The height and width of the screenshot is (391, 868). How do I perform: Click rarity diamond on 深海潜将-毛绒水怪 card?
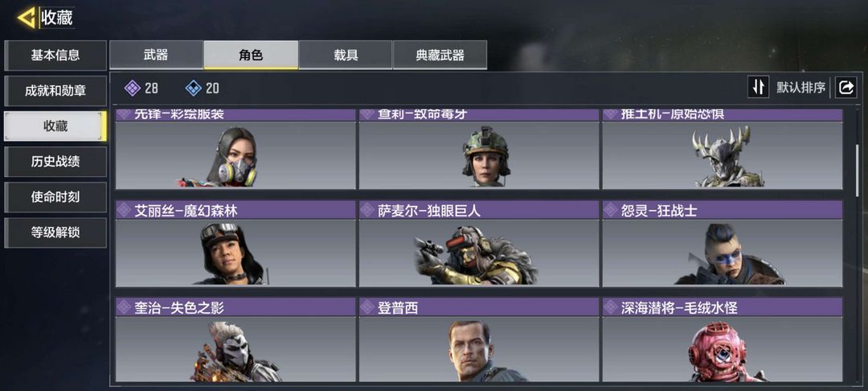(611, 307)
